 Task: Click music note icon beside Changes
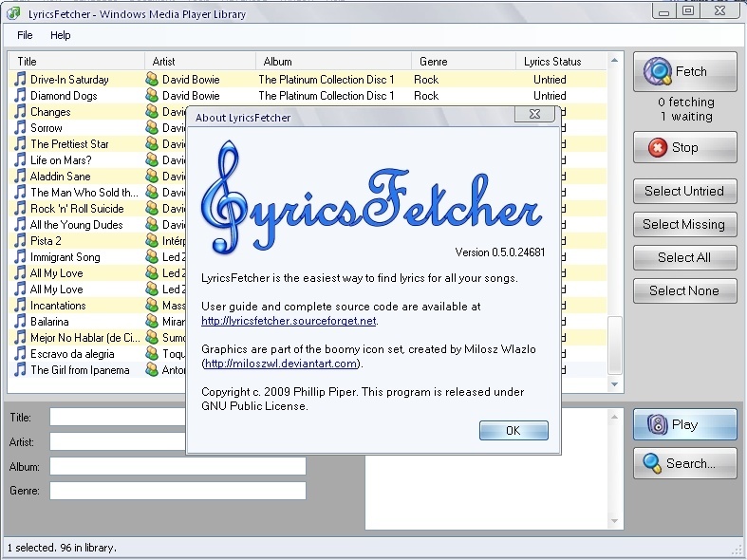tap(20, 111)
